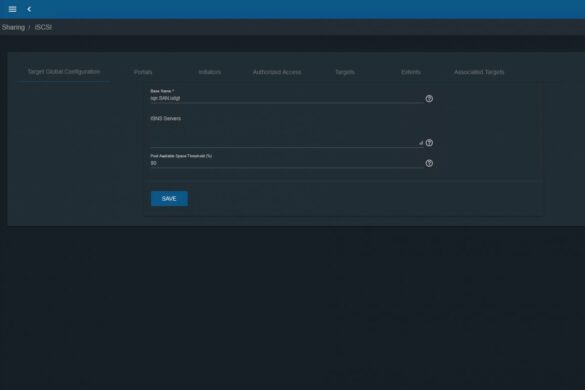The width and height of the screenshot is (585, 390).
Task: Focus the Base Name input field
Action: [287, 99]
